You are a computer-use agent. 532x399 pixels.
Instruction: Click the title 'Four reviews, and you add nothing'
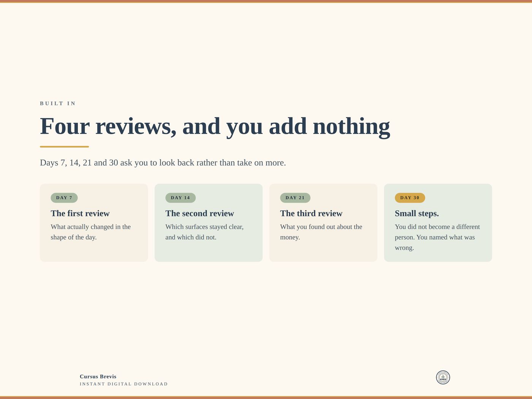[x=215, y=127]
